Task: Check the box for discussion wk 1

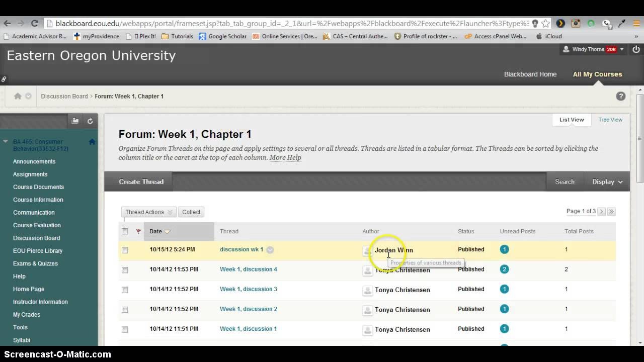Action: (x=125, y=250)
